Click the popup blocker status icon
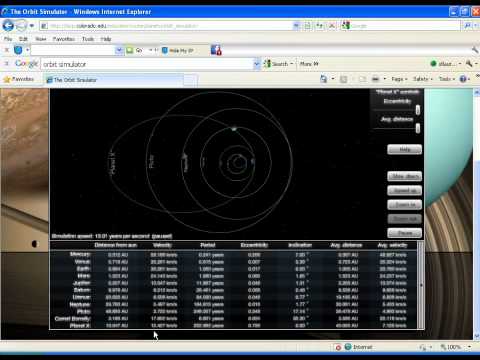 pyautogui.click(x=338, y=347)
